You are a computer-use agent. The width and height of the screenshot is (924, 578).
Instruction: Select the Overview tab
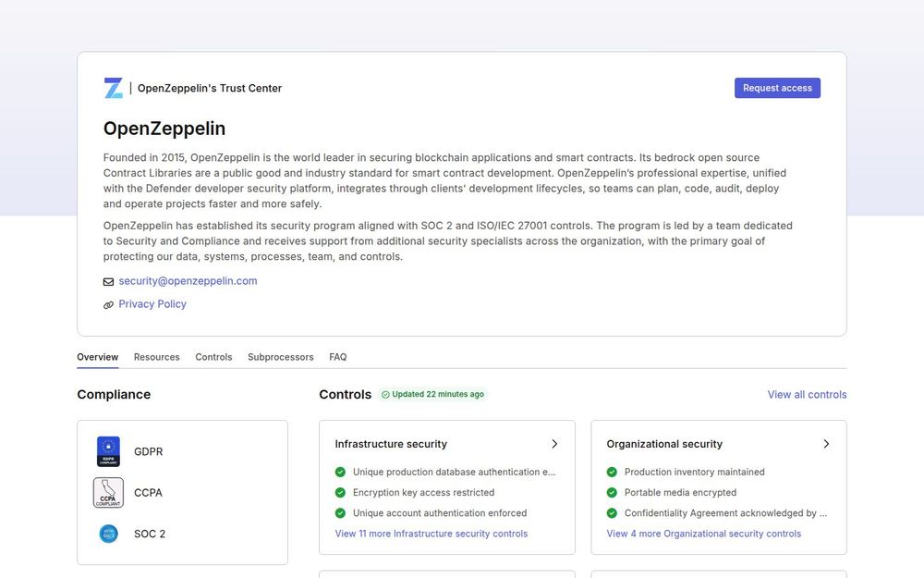[x=97, y=357]
